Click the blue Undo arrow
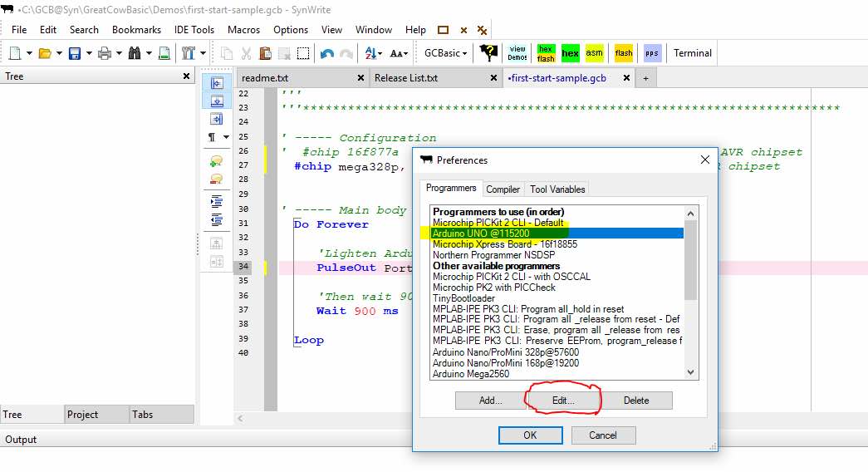Image resolution: width=868 pixels, height=472 pixels. [x=327, y=53]
